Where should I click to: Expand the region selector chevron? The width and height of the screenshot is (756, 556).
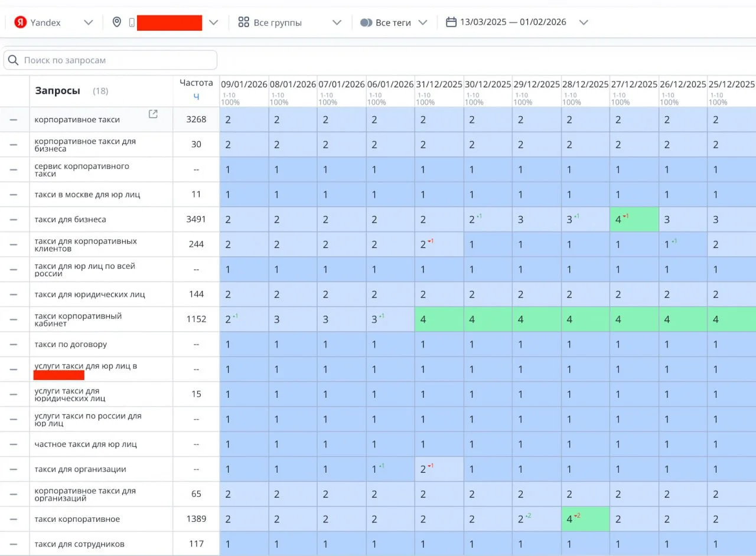click(x=214, y=22)
